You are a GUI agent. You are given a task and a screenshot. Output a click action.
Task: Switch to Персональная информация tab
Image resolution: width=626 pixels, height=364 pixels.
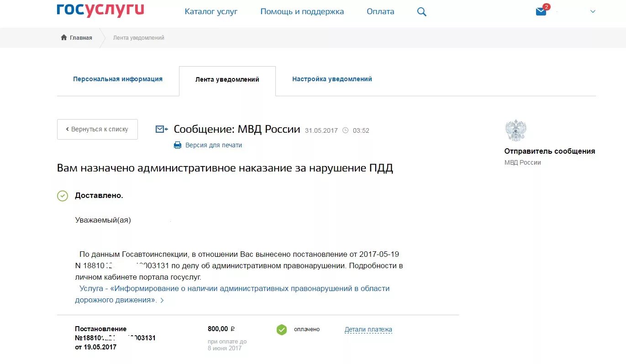coord(118,79)
